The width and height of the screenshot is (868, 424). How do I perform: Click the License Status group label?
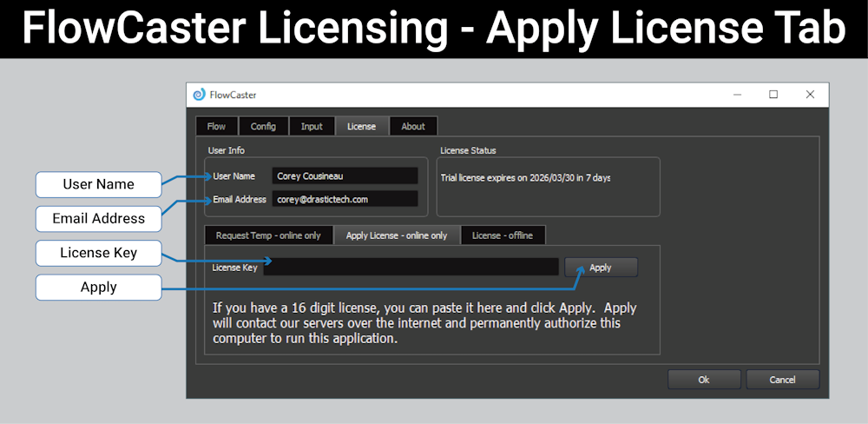(468, 150)
